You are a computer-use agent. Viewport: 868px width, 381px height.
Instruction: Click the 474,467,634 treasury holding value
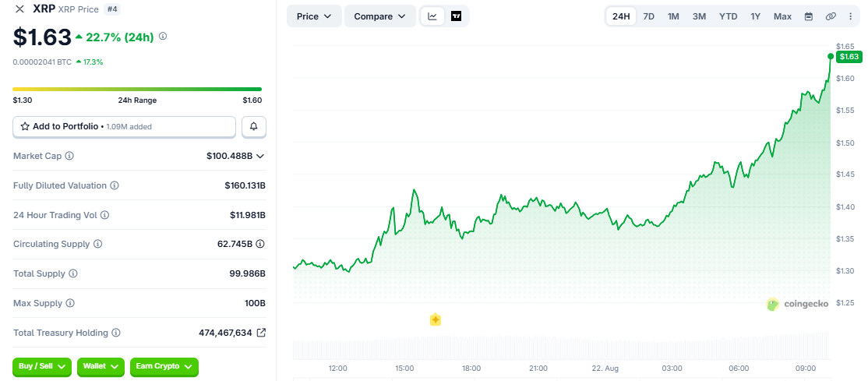tap(225, 333)
